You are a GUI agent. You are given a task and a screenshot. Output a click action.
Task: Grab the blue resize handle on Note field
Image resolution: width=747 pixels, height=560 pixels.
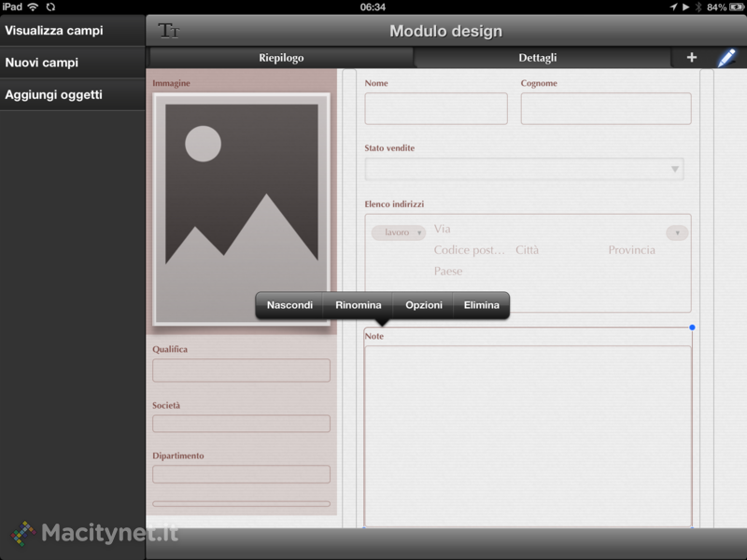[692, 328]
